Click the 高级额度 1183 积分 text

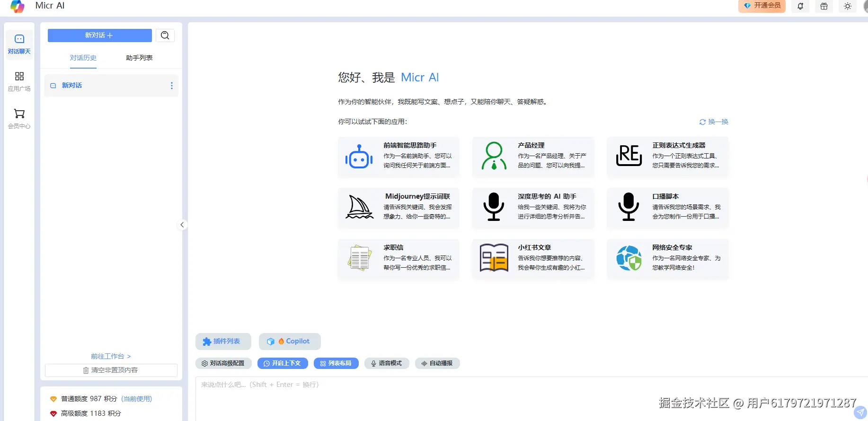point(91,413)
